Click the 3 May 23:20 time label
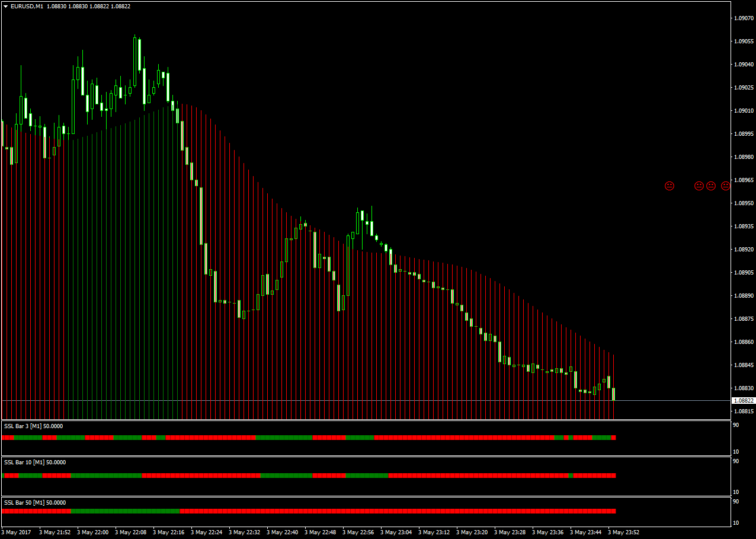 [x=472, y=532]
